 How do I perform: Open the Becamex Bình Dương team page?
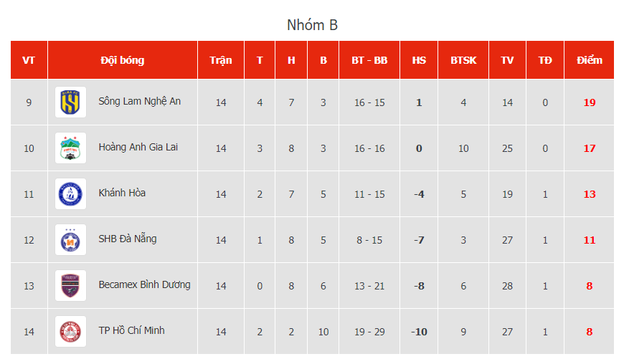coord(144,284)
